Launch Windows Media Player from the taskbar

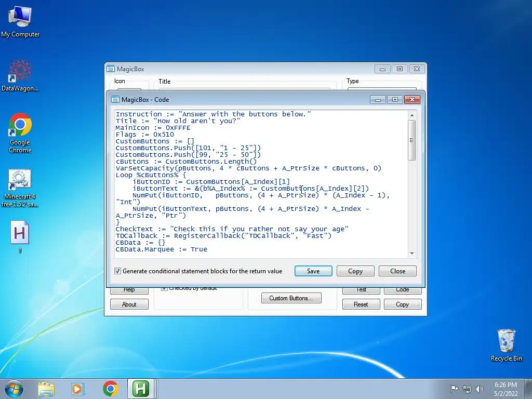(x=77, y=389)
